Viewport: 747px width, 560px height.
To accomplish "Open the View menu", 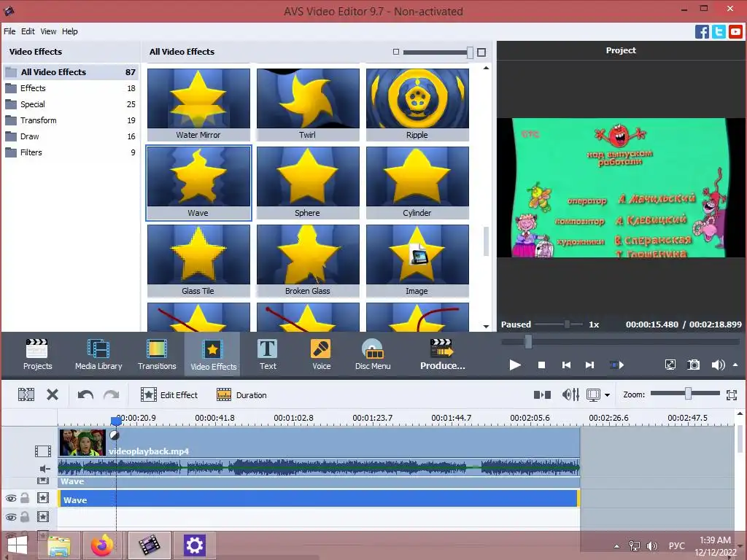I will point(48,31).
